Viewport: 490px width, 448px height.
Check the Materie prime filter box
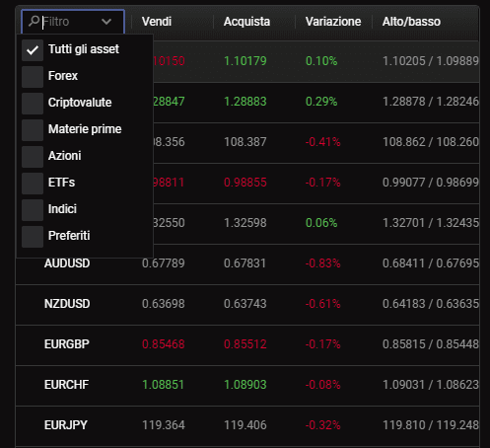tap(33, 130)
